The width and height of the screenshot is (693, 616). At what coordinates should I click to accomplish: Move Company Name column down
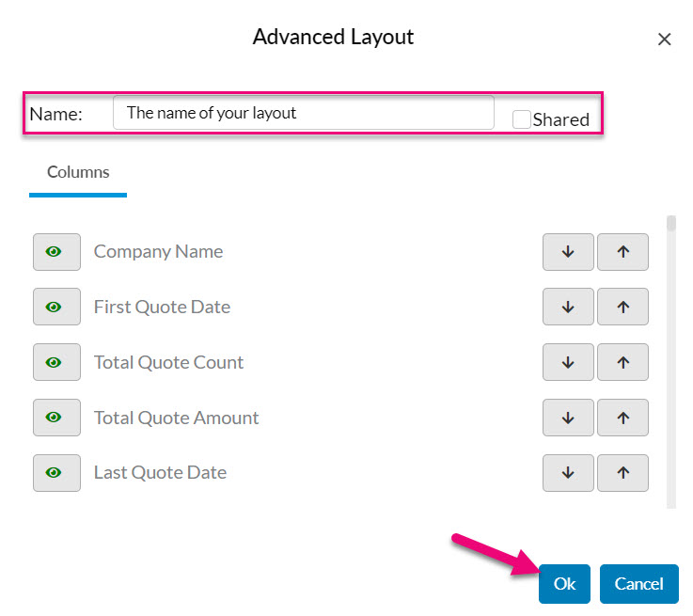click(568, 252)
